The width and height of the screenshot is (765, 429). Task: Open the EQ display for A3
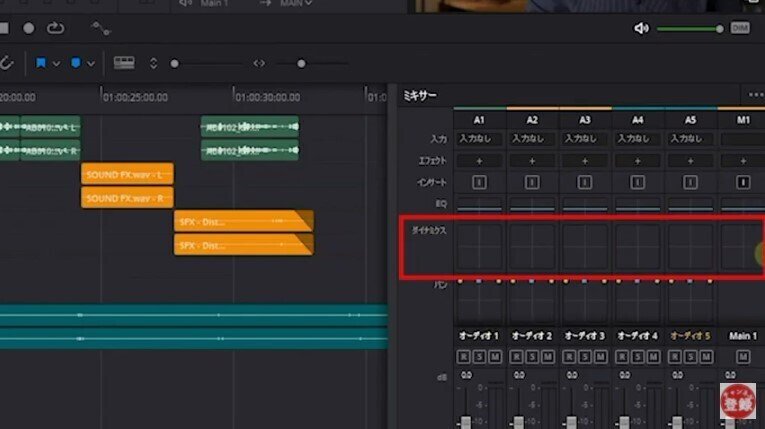coord(584,204)
